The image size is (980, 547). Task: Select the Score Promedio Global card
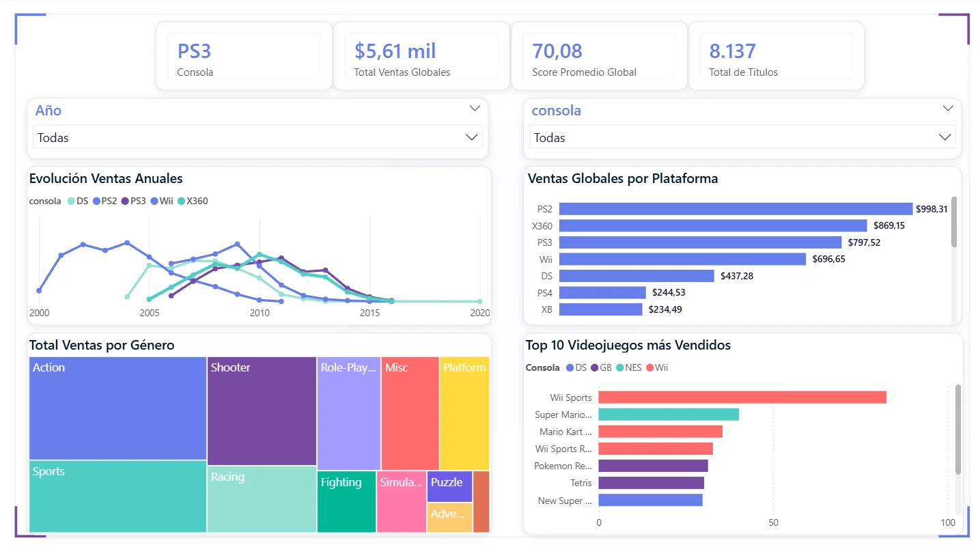pyautogui.click(x=598, y=56)
